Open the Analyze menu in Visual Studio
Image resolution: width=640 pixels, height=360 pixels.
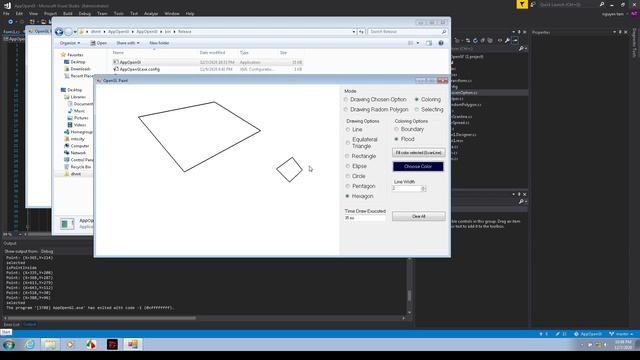tap(151, 13)
